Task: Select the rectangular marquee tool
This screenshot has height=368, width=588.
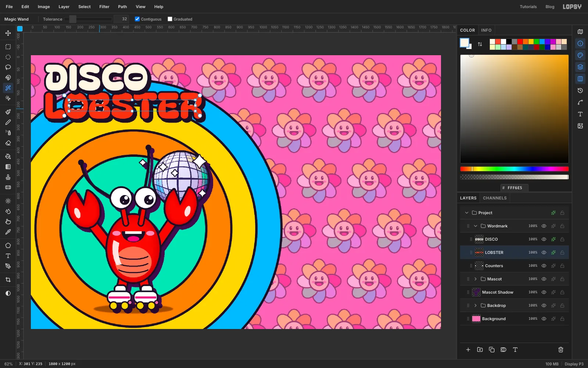Action: pos(8,47)
